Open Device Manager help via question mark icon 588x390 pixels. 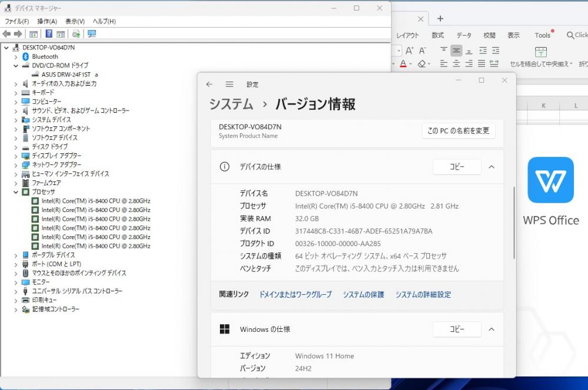pyautogui.click(x=49, y=33)
